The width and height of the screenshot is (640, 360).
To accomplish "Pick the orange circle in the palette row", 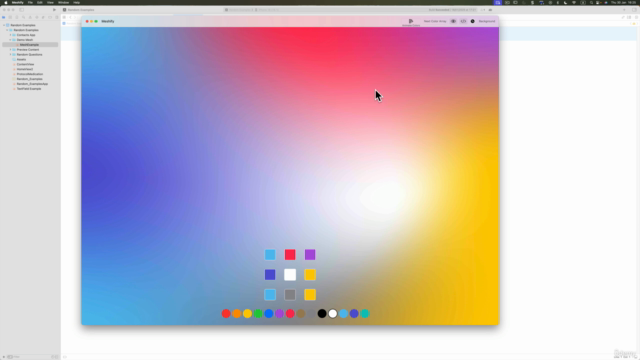I will pos(237,313).
